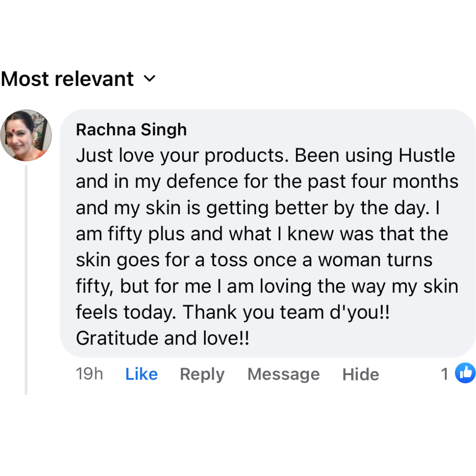Like Rachna Singh's comment

pyautogui.click(x=141, y=374)
